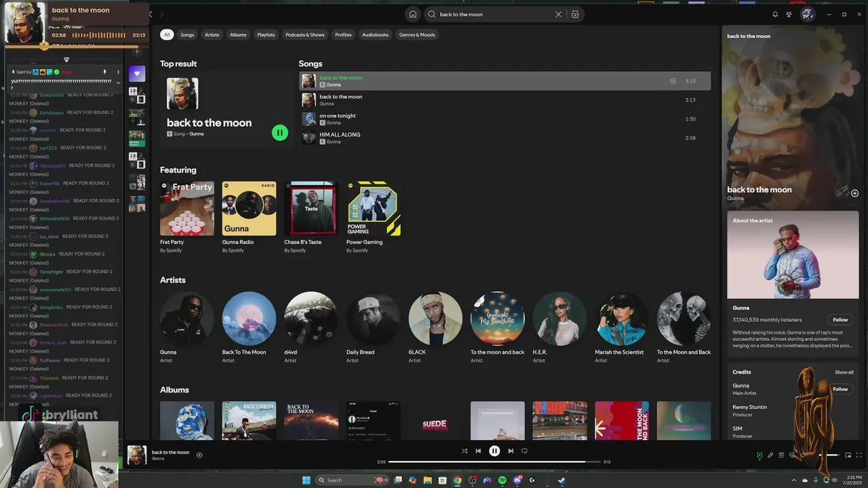
Task: Open the notifications bell in Spotify
Action: tap(775, 14)
